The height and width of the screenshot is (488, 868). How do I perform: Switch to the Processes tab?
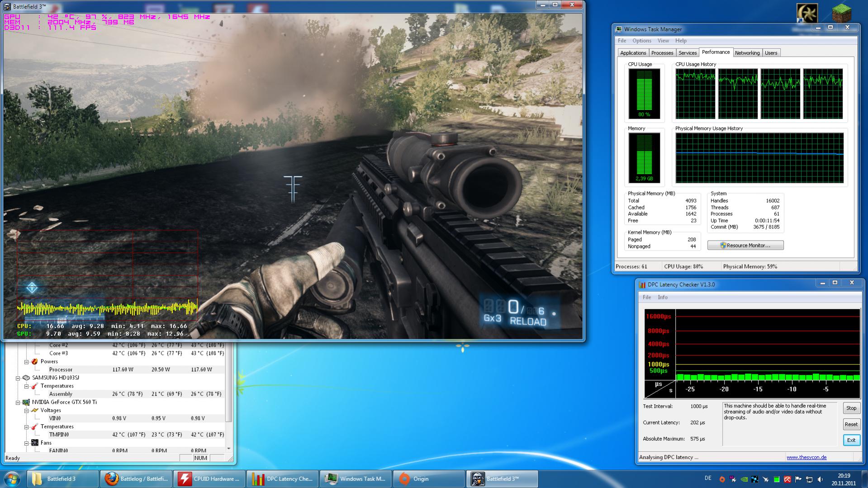[662, 53]
